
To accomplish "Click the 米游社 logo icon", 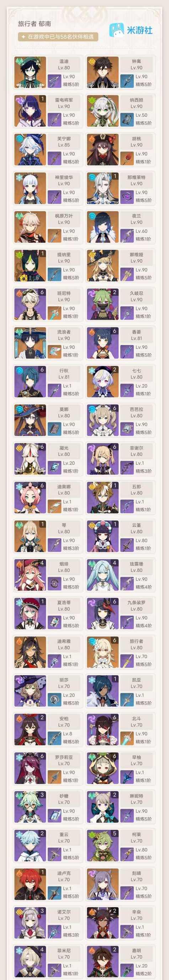I will [117, 30].
